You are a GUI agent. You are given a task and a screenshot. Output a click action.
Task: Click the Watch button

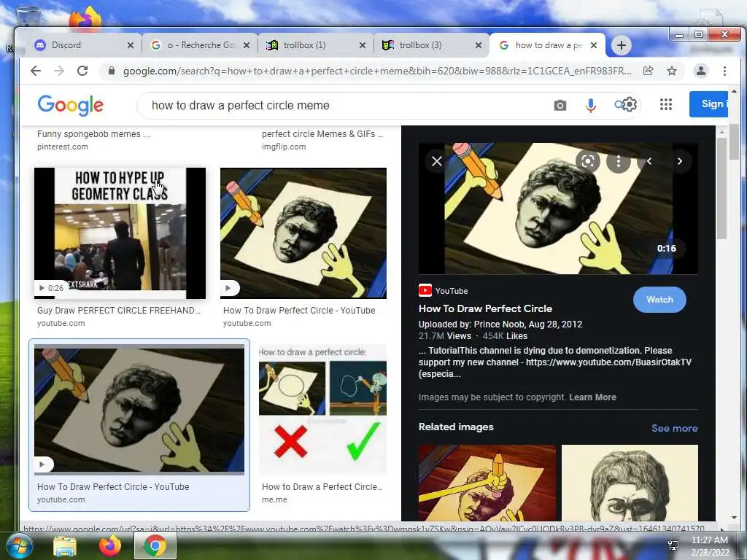[659, 300]
